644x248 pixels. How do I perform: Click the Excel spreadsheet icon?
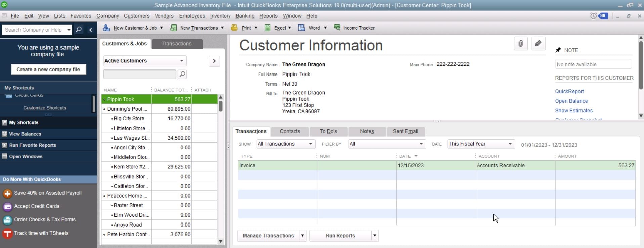click(268, 28)
